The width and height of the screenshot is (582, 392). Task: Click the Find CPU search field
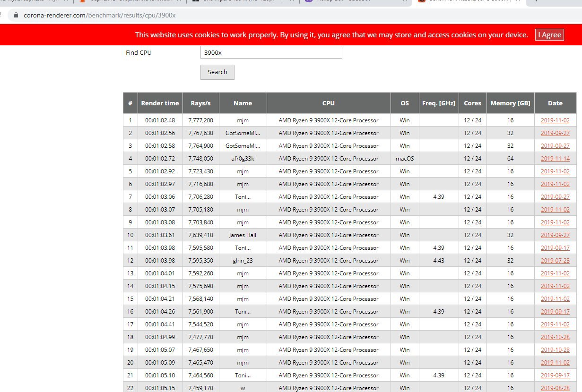[271, 52]
